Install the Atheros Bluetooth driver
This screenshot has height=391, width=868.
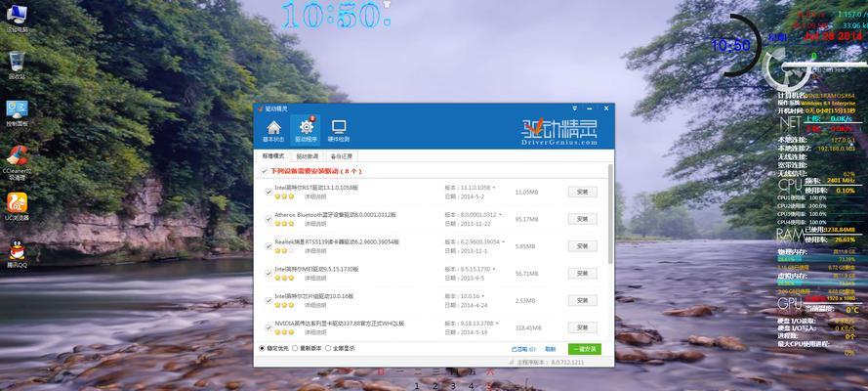(582, 219)
